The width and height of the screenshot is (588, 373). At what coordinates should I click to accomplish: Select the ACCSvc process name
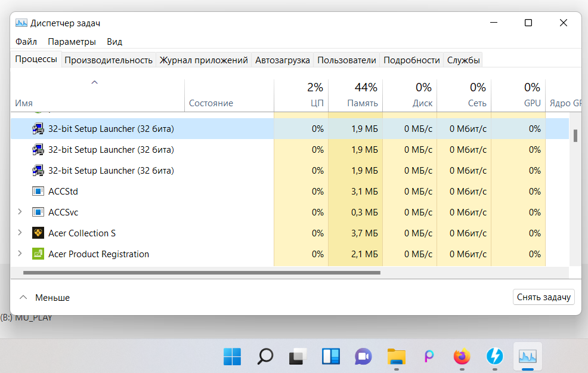pos(63,212)
